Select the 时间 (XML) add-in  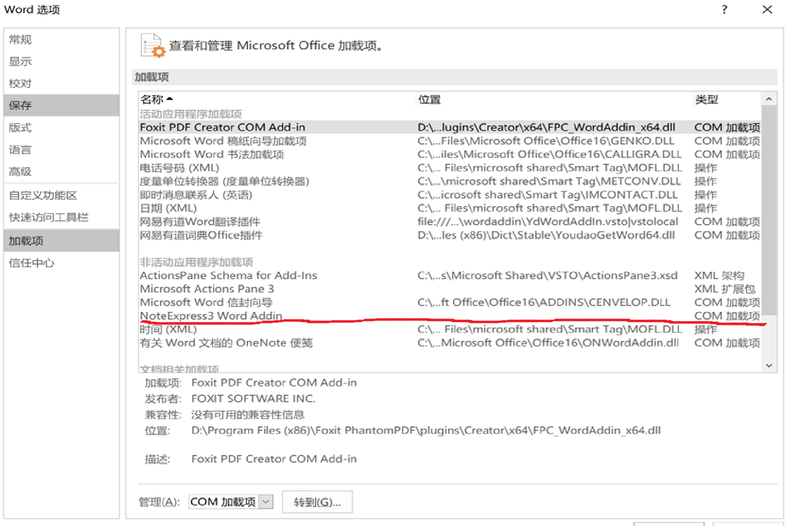coord(449,329)
